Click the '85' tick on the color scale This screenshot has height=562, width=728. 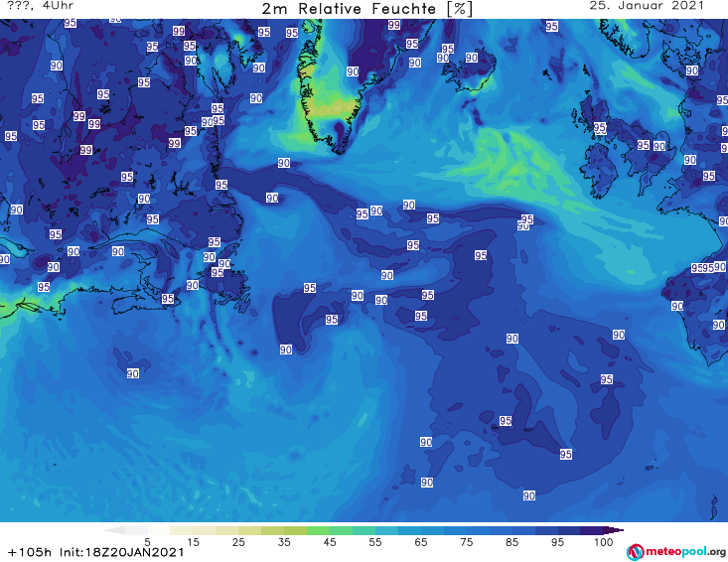(x=511, y=542)
